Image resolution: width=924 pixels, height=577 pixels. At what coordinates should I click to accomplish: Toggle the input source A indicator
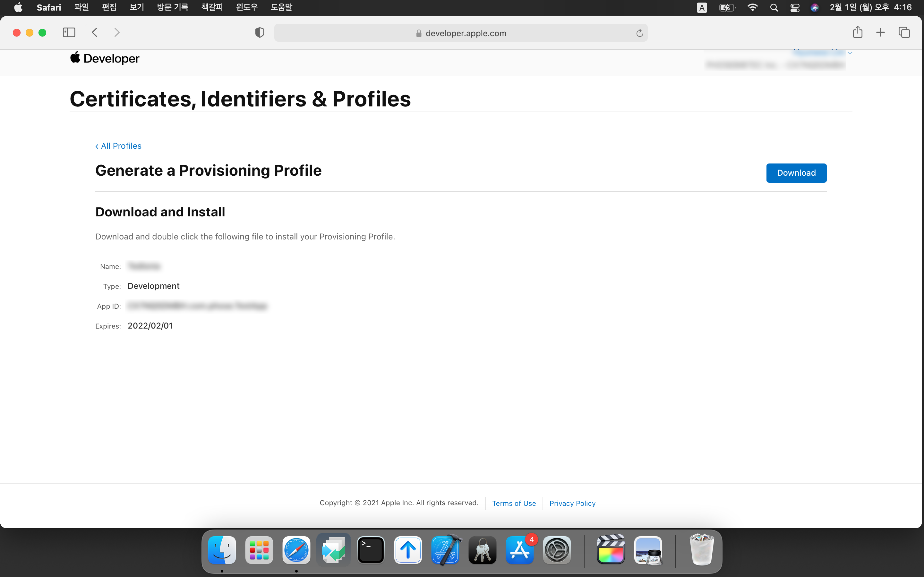coord(702,8)
